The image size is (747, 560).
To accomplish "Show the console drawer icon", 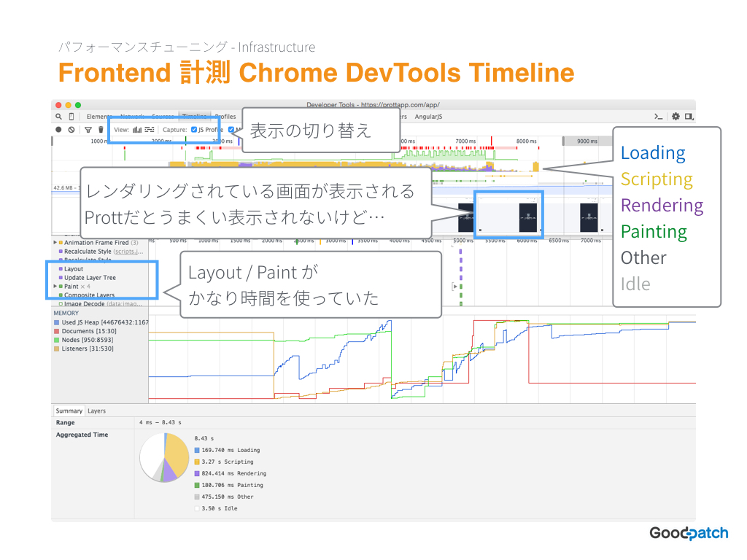I will (x=659, y=116).
